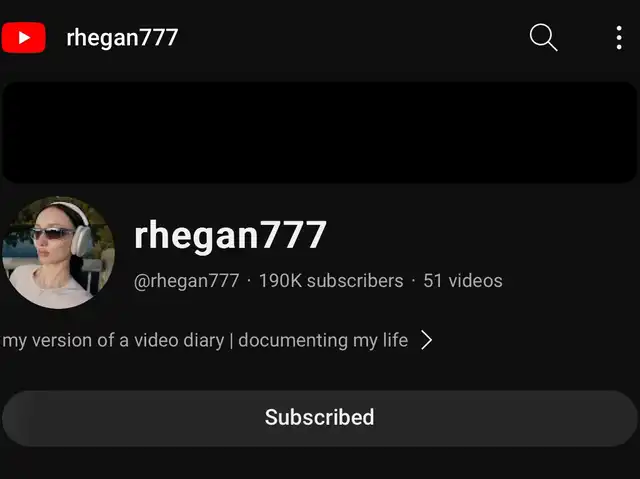This screenshot has width=640, height=479.
Task: Click the white play triangle in the logo
Action: coord(24,38)
